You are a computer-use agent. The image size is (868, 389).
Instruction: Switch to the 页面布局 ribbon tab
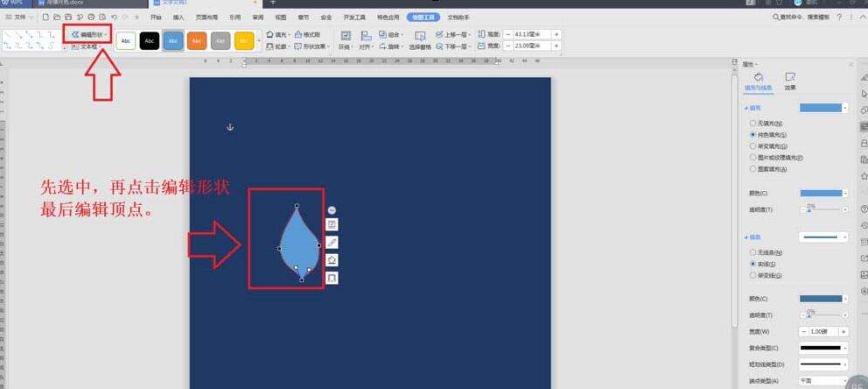(206, 18)
